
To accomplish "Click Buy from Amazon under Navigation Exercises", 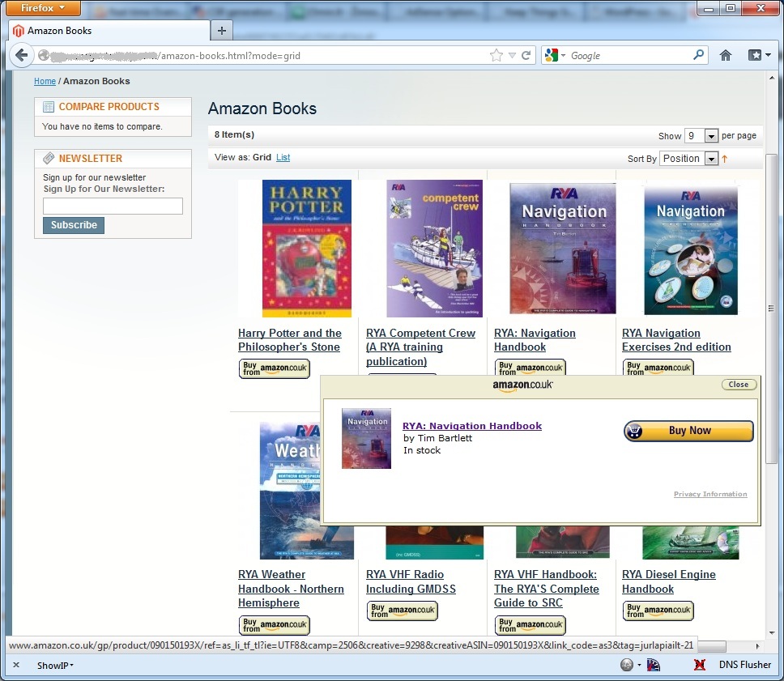I will coord(658,368).
